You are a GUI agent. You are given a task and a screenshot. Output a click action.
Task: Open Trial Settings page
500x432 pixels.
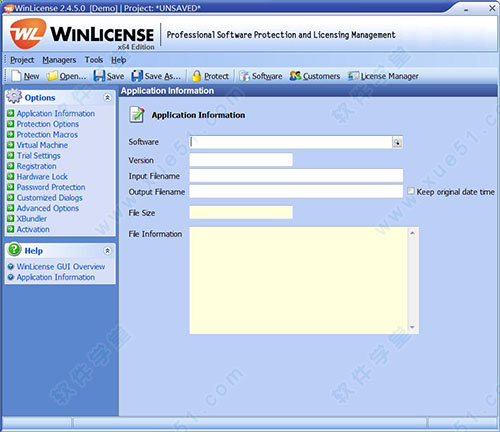coord(38,156)
